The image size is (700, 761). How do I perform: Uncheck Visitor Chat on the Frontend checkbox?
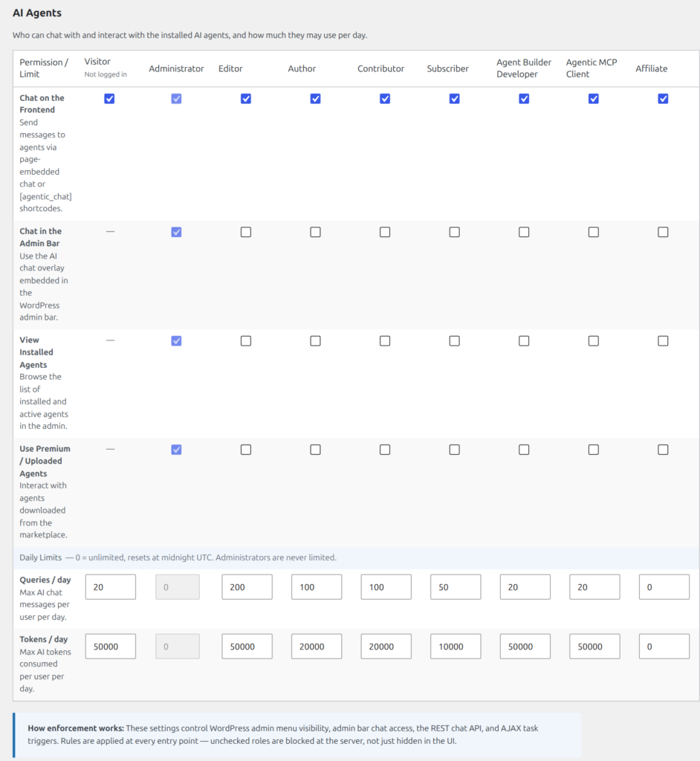coord(109,99)
